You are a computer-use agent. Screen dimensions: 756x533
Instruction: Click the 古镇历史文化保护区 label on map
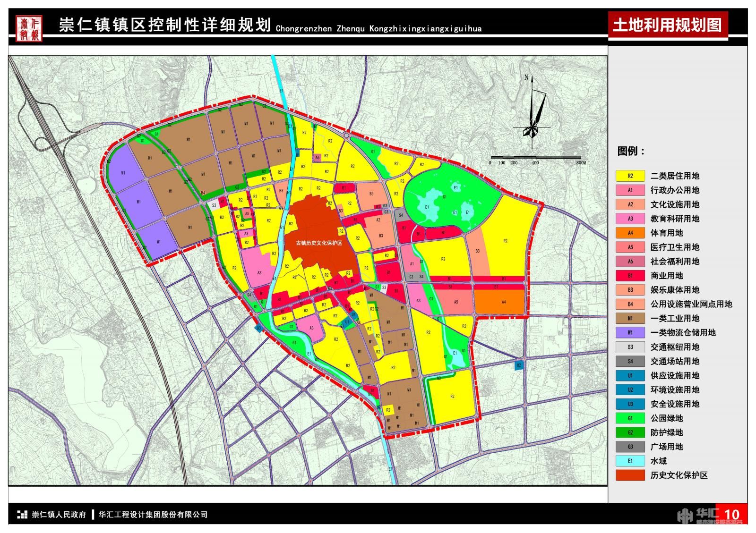pos(318,243)
